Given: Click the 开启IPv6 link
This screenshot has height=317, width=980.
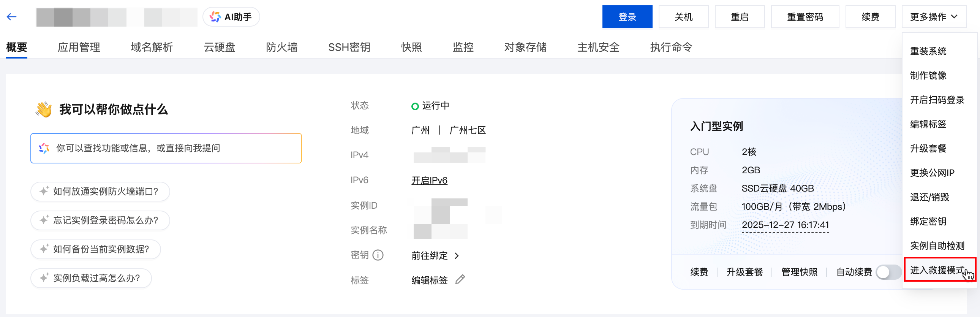Looking at the screenshot, I should [429, 181].
